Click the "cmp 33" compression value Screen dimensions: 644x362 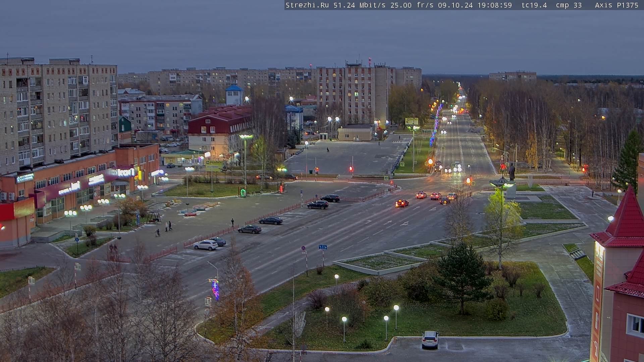pyautogui.click(x=569, y=5)
